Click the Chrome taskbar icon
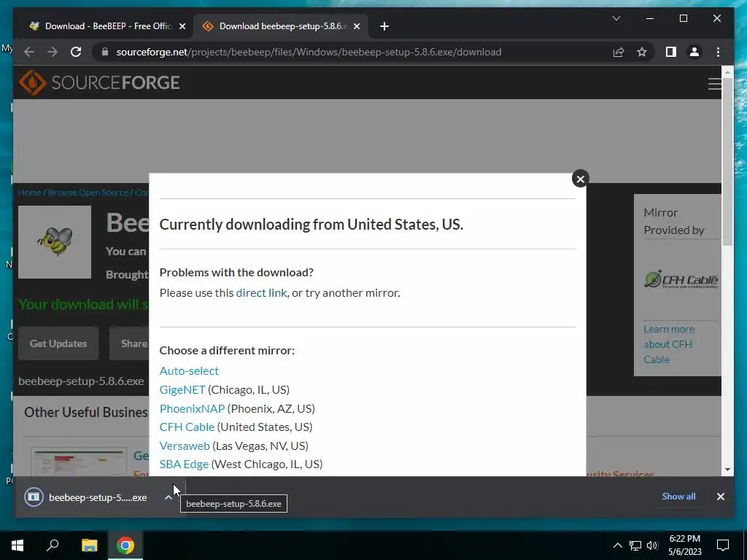Viewport: 747px width, 560px height. pos(125,545)
